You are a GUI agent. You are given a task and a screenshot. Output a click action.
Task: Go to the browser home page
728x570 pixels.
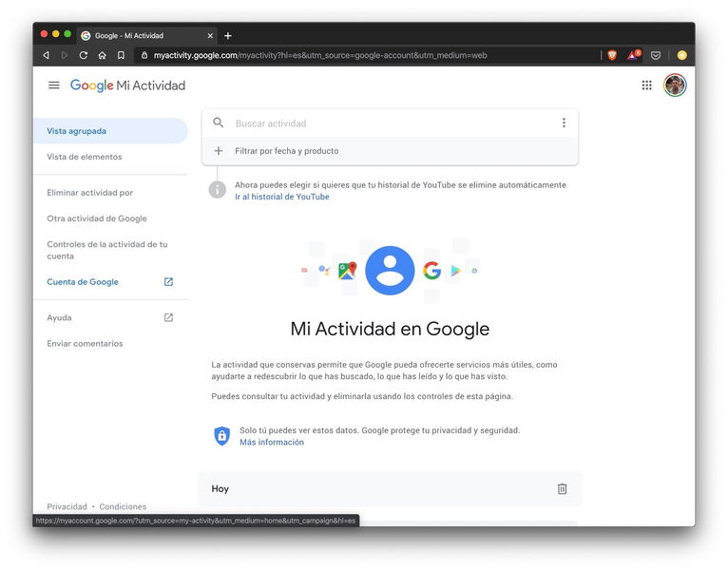click(102, 55)
